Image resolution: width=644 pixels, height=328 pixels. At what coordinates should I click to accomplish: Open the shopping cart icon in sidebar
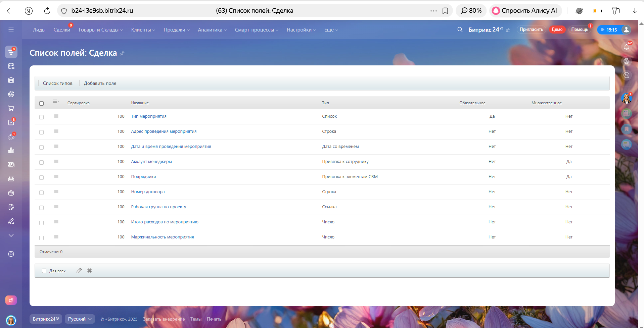[x=11, y=108]
